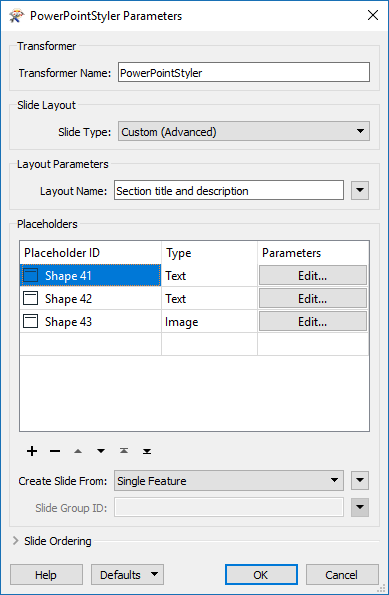Close the PowerPointStyler Parameters dialog
389x595 pixels.
(x=373, y=15)
